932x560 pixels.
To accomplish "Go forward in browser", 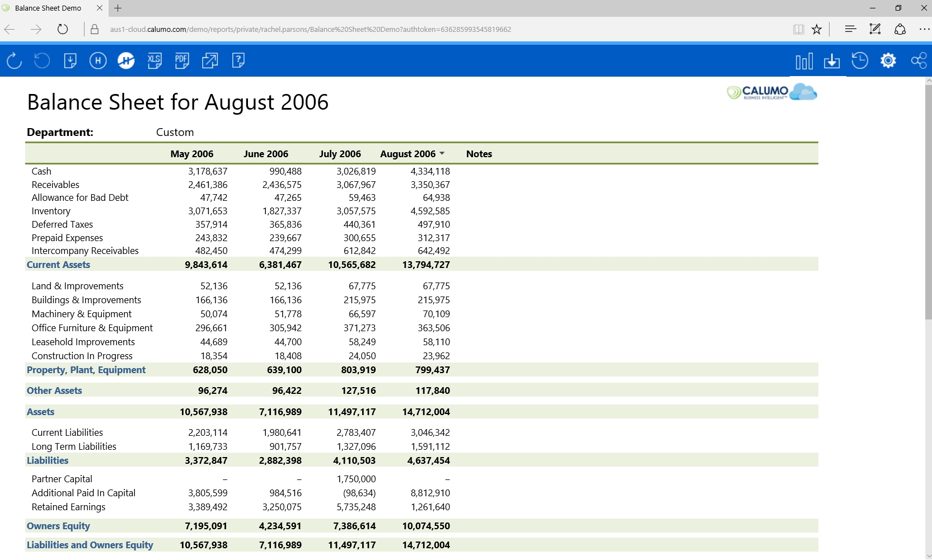I will [x=36, y=29].
